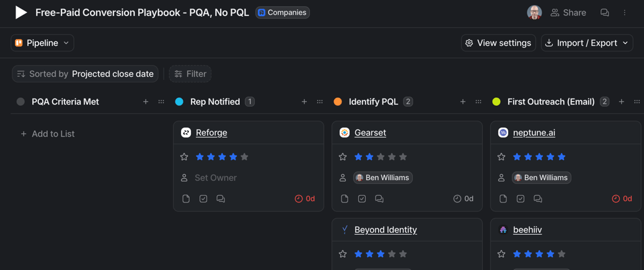
Task: Click the red 0d timer on Reforge card
Action: 305,199
